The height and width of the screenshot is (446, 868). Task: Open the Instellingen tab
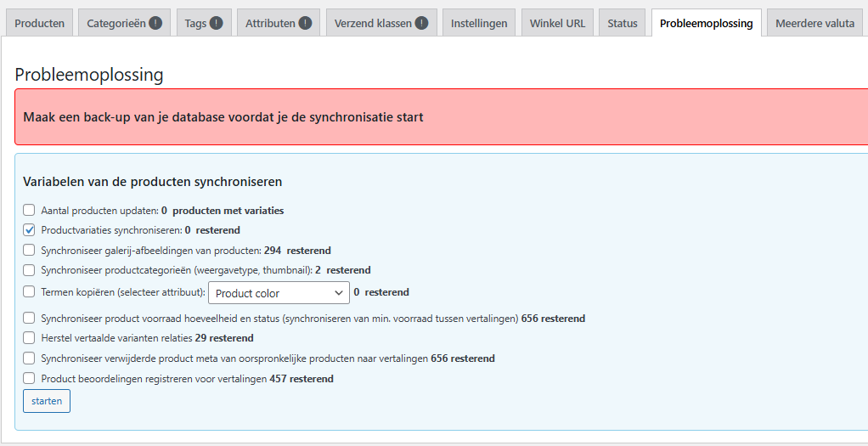(479, 23)
